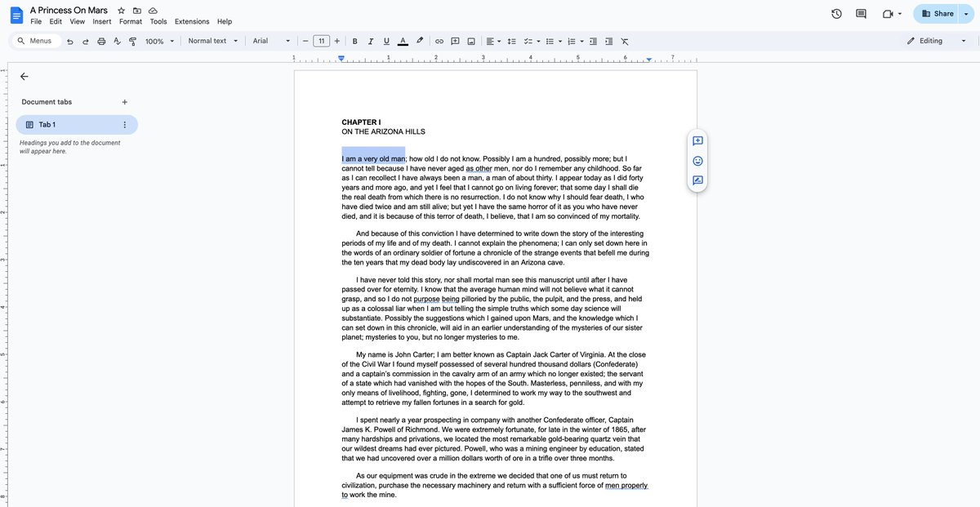Screen dimensions: 980x507
Task: Decrease the font size
Action: 305,41
